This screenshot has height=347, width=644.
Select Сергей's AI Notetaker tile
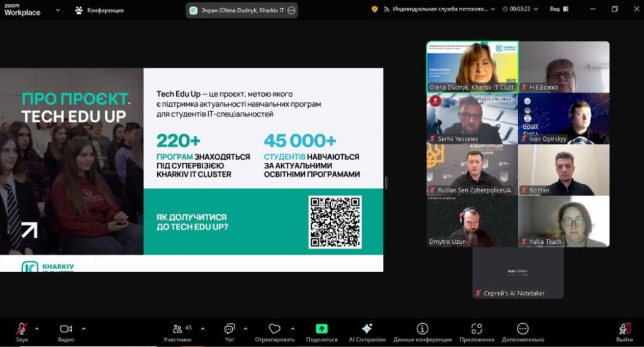pyautogui.click(x=518, y=273)
